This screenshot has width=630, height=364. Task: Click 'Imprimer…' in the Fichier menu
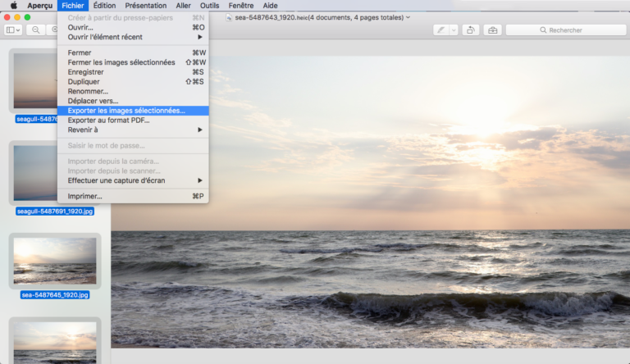point(85,196)
